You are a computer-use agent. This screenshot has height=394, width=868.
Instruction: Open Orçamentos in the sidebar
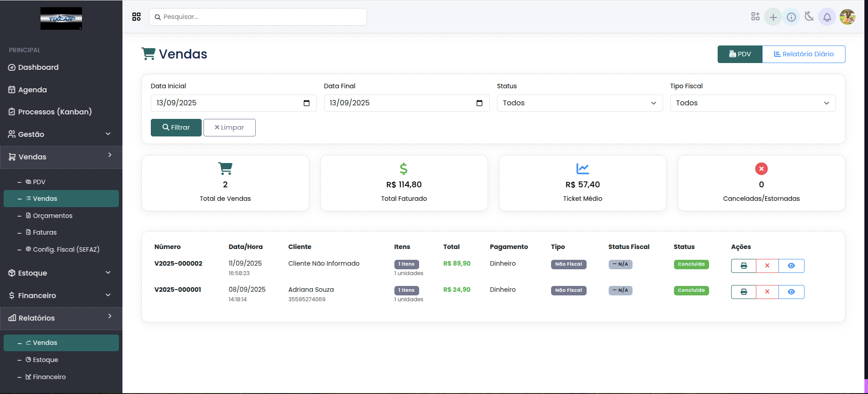tap(52, 216)
